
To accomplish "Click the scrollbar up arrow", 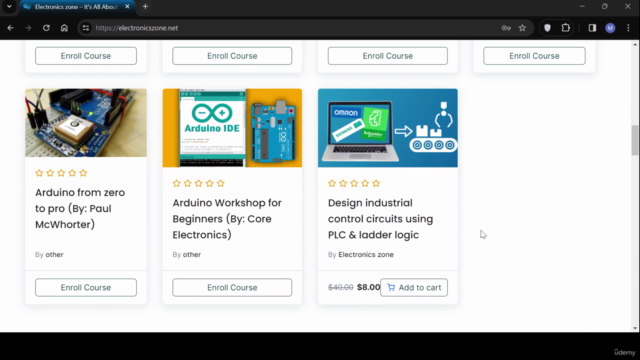I will click(635, 44).
